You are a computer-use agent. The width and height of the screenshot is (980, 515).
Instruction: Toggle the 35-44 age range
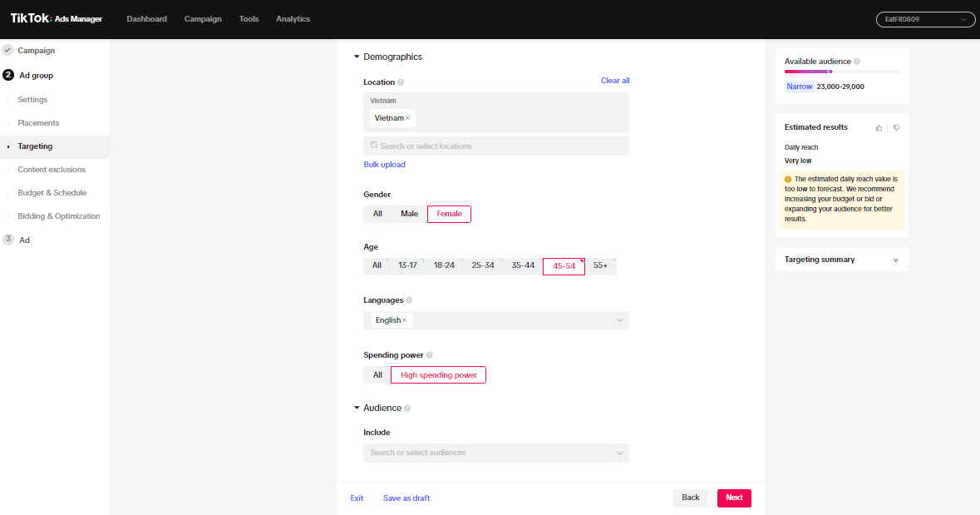tap(523, 266)
